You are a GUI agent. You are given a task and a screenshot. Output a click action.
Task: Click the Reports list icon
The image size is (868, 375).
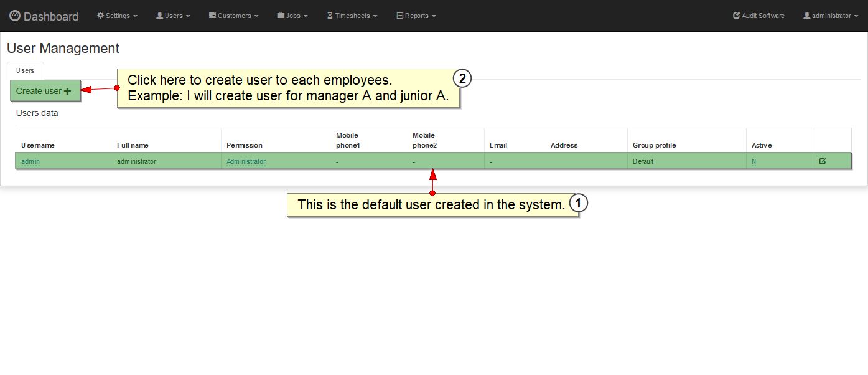399,16
